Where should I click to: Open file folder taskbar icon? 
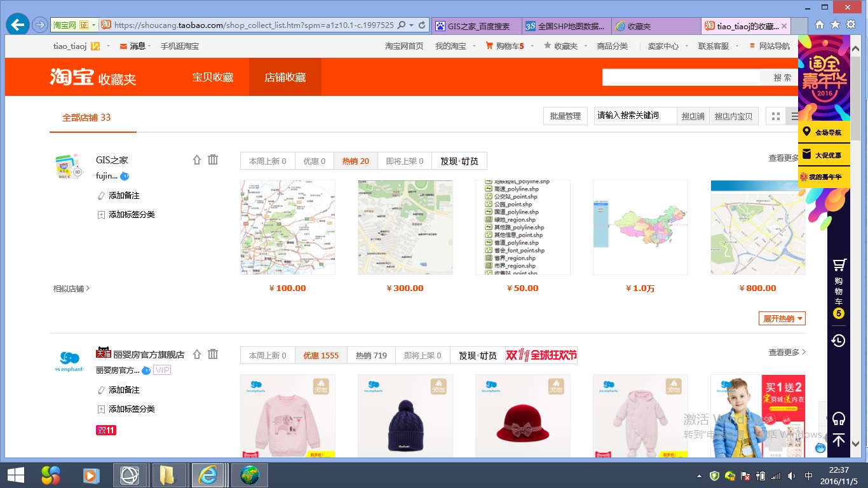click(168, 475)
